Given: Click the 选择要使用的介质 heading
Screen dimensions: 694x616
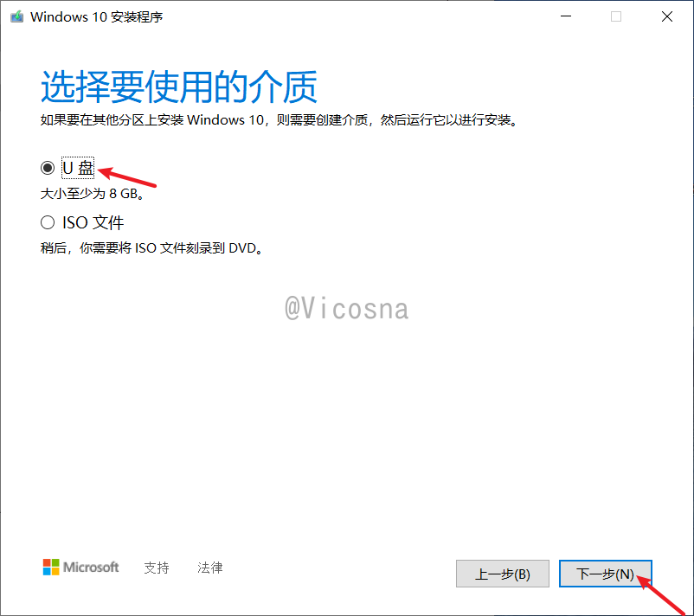Looking at the screenshot, I should (179, 87).
